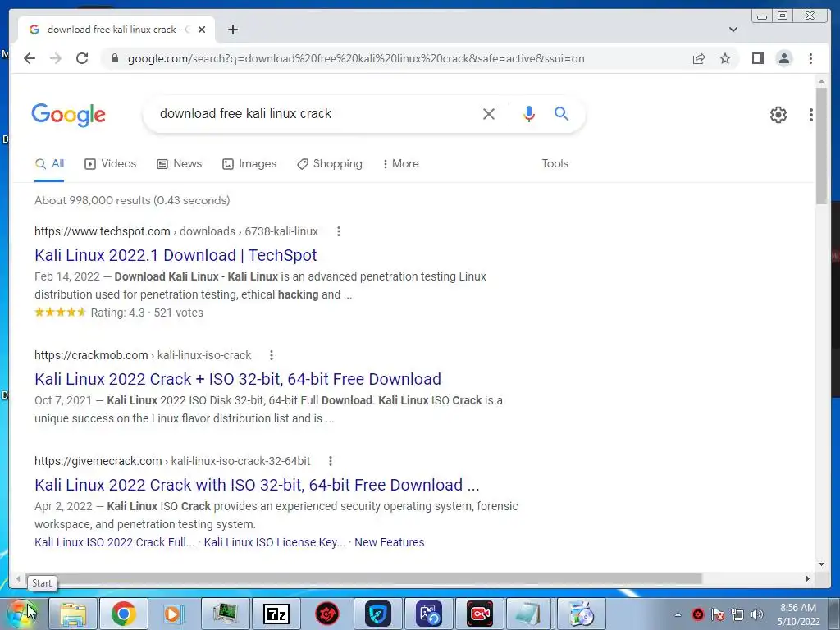Click the scroll down arrow
The height and width of the screenshot is (630, 840).
click(x=821, y=564)
